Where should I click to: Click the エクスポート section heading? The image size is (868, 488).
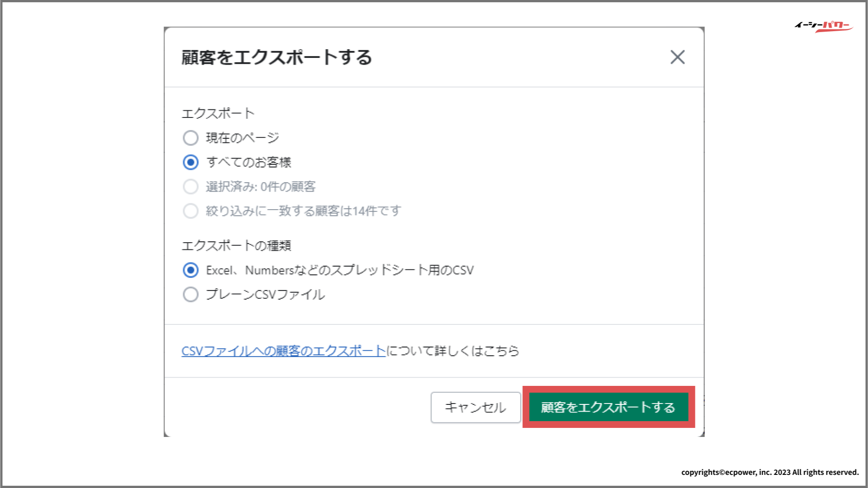[218, 113]
